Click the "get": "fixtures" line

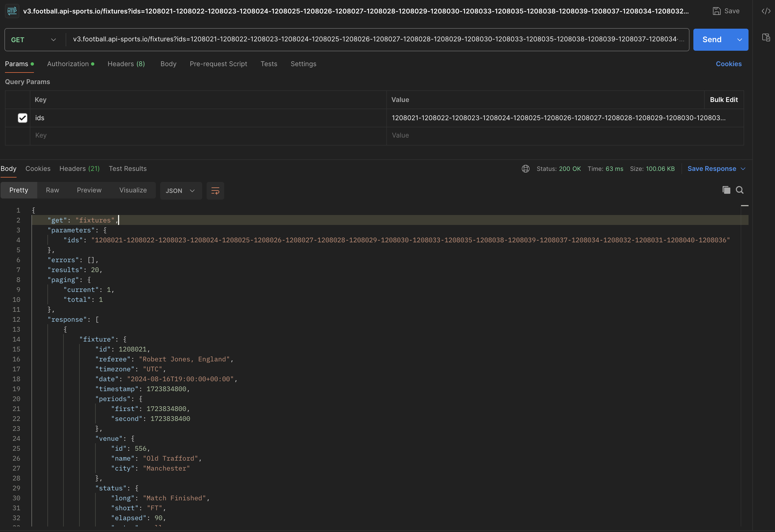83,220
